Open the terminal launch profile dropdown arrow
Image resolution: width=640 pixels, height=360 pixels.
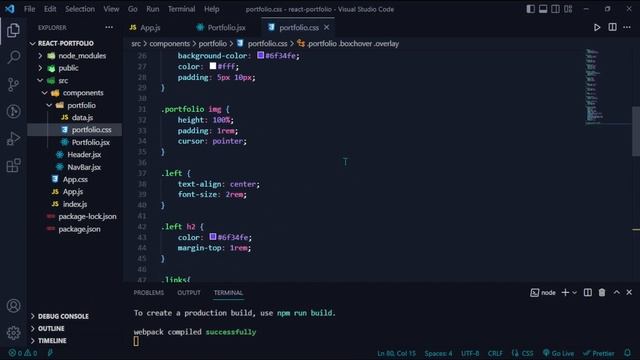click(x=574, y=293)
